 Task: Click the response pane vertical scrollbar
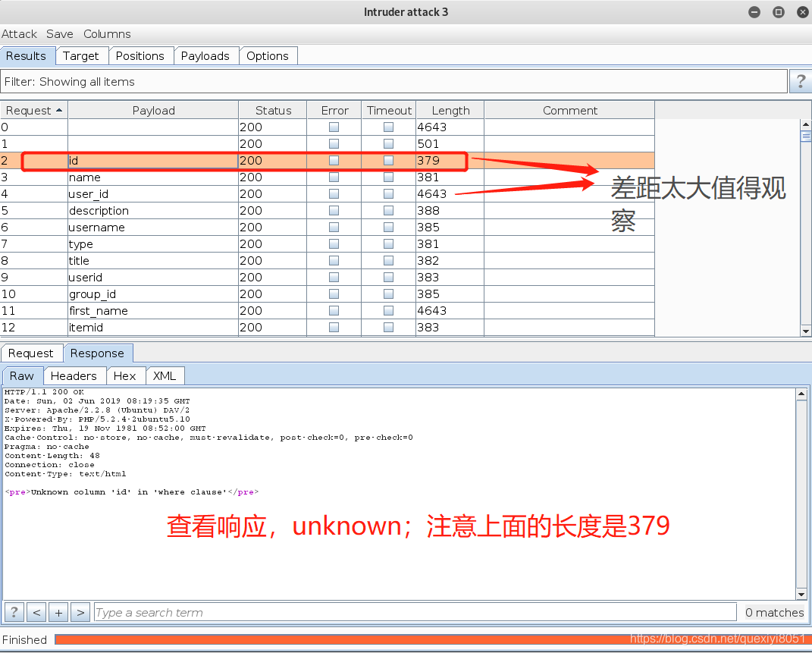(x=801, y=494)
